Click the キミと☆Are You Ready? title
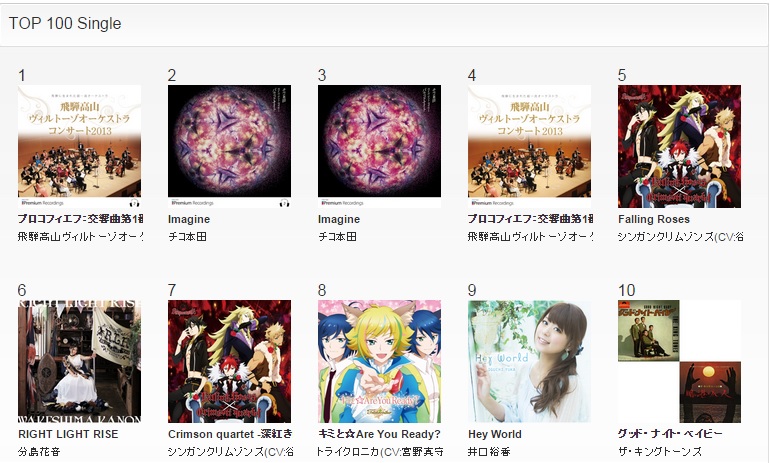The image size is (770, 463). click(x=380, y=435)
